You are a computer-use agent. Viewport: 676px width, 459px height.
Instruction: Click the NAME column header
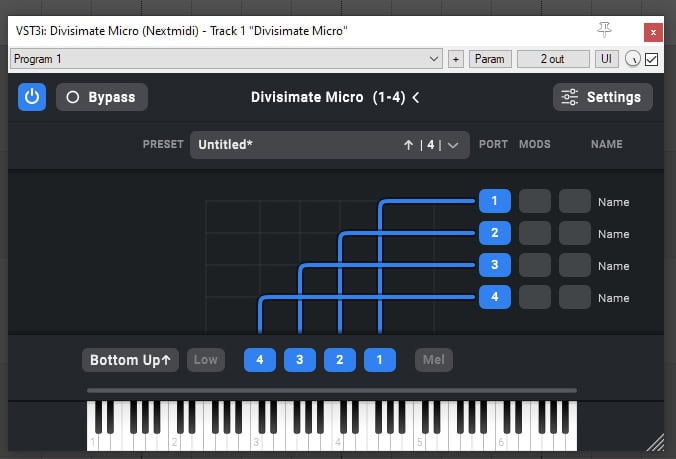607,144
